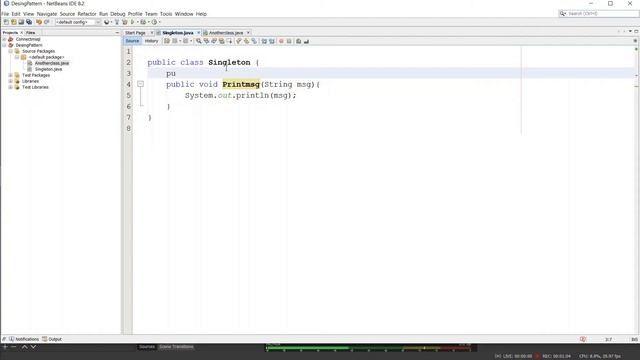This screenshot has width=640, height=360.
Task: Toggle Bookmark in editor toolbar
Action: pos(254,41)
